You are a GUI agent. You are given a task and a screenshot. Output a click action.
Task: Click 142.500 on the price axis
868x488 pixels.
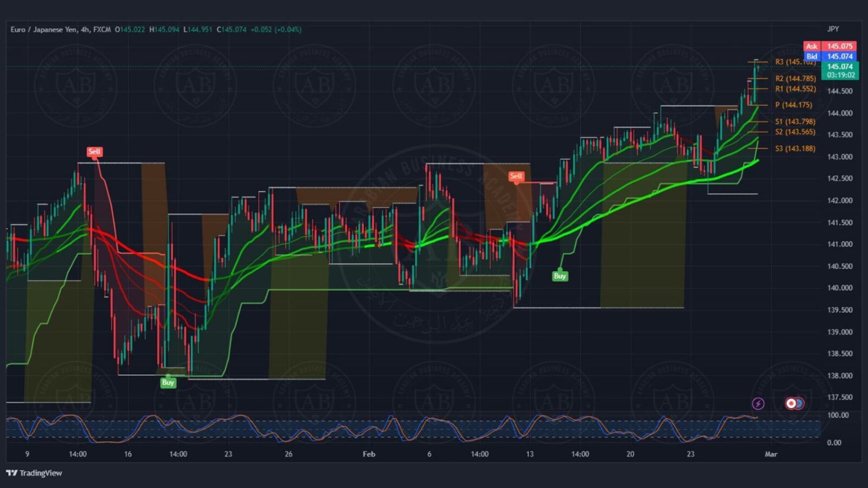coord(840,179)
